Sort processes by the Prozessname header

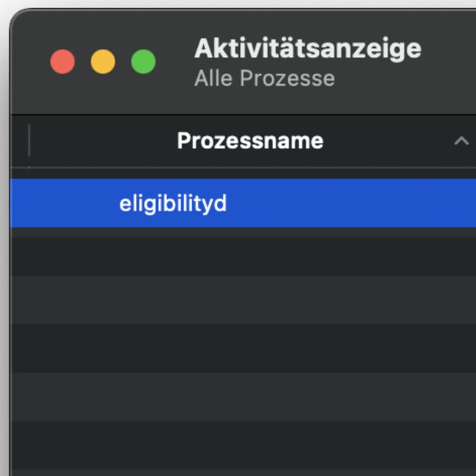(250, 141)
